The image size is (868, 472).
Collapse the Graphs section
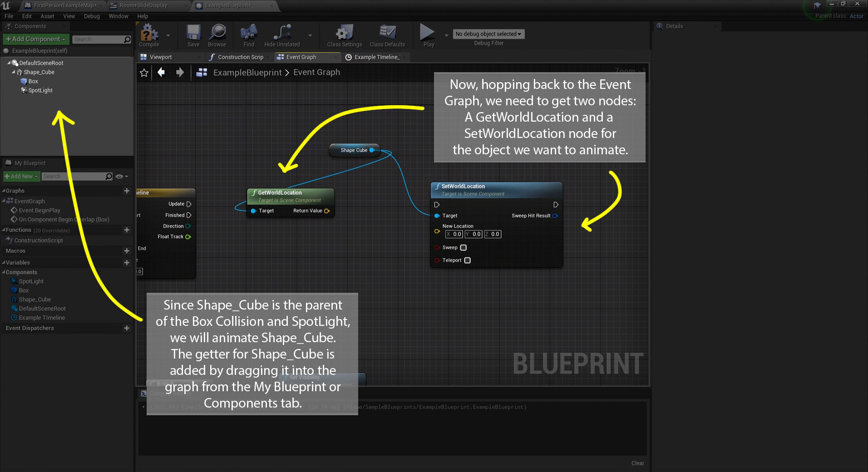tap(4, 191)
